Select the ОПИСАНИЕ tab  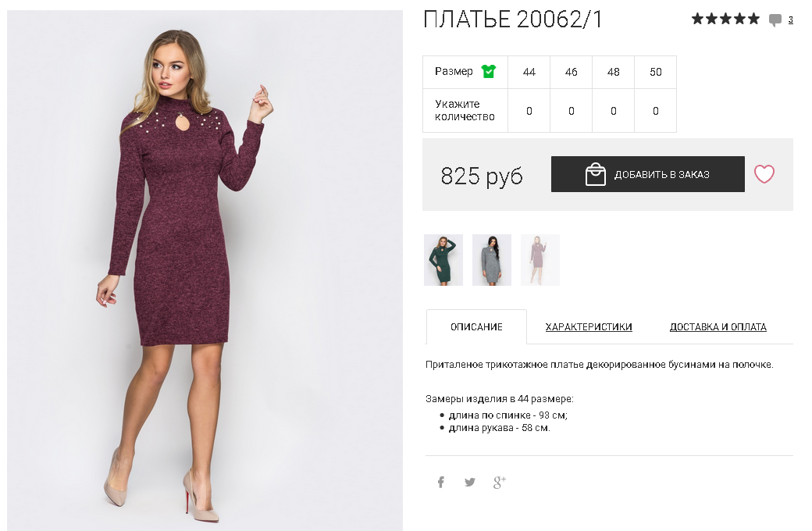476,327
